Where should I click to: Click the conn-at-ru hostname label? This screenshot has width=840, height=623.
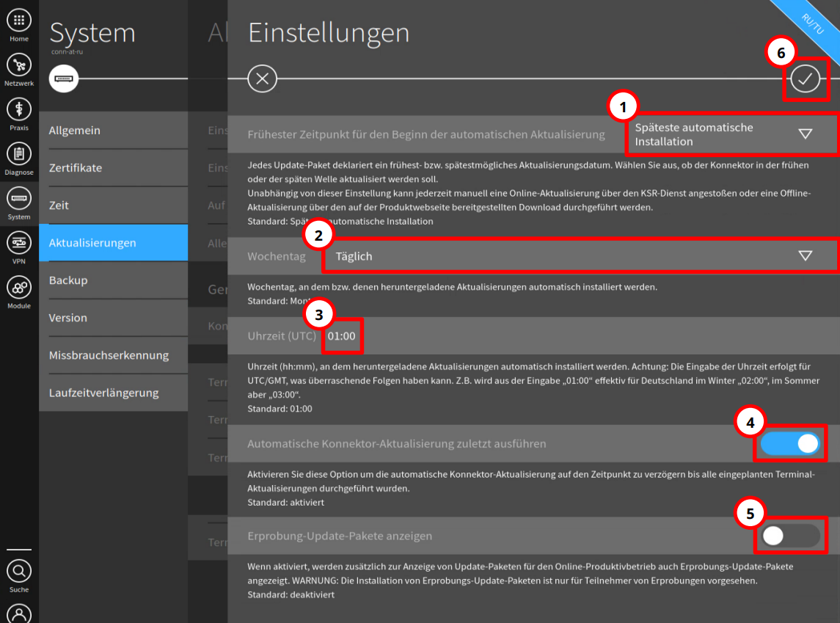pos(67,52)
